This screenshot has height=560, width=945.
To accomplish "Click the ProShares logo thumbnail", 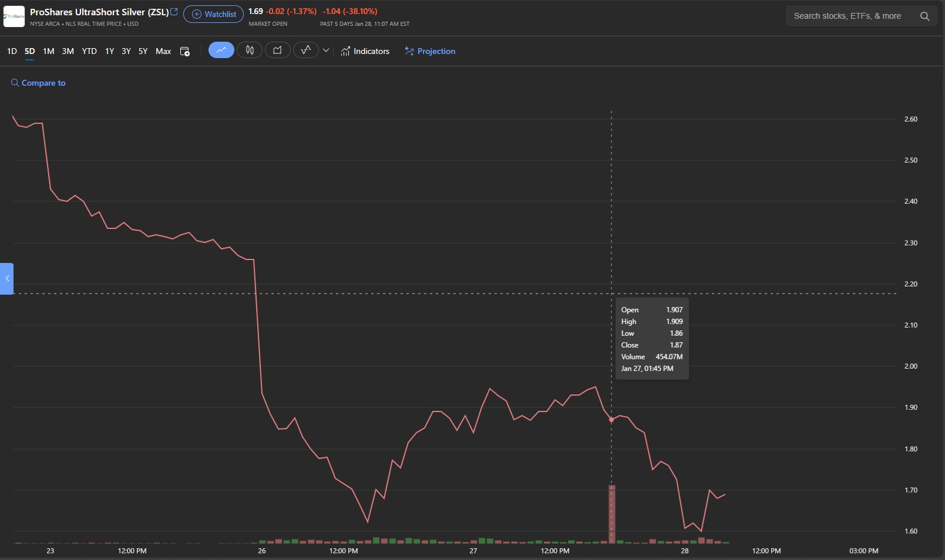I will 14,16.
